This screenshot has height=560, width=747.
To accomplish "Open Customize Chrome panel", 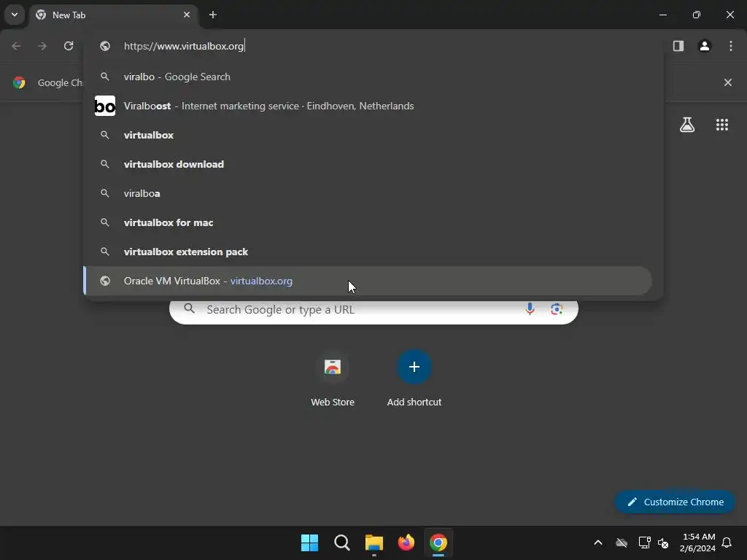I will click(x=675, y=502).
